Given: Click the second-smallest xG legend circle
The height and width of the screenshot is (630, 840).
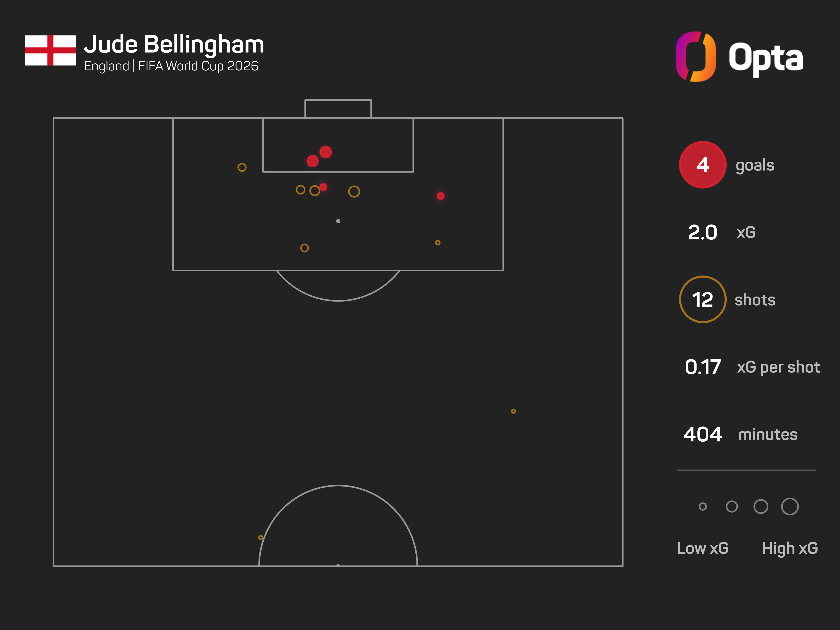Looking at the screenshot, I should 732,506.
